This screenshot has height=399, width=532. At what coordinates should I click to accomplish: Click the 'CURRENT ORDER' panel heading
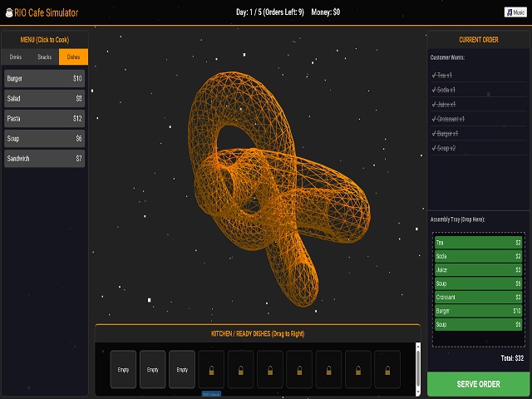(x=479, y=40)
